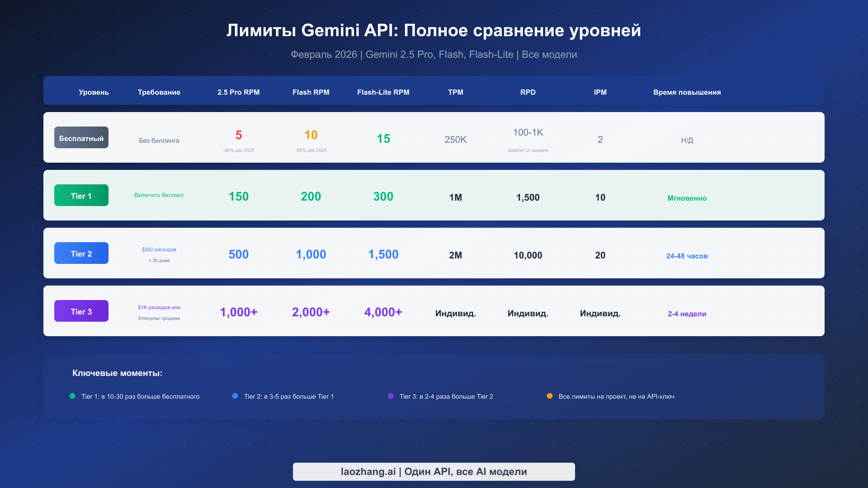This screenshot has width=868, height=488.
Task: Toggle the 2-4 недели upgrade cell
Action: click(x=686, y=314)
